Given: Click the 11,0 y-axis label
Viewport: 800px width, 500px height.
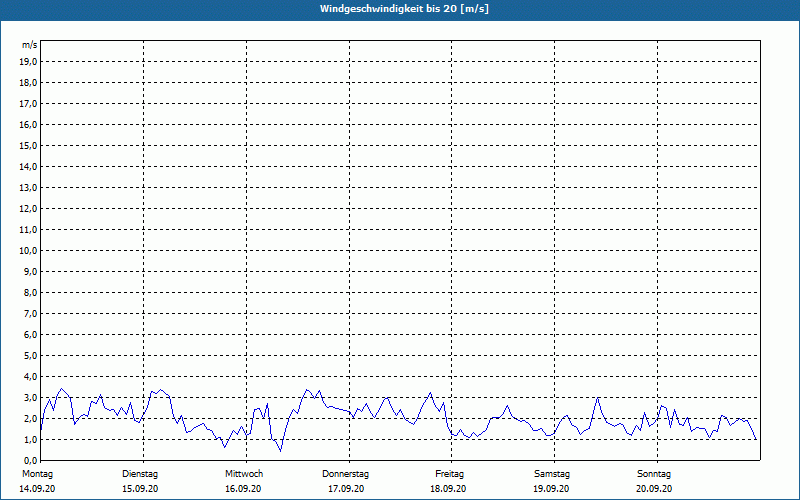Looking at the screenshot, I should (28, 230).
